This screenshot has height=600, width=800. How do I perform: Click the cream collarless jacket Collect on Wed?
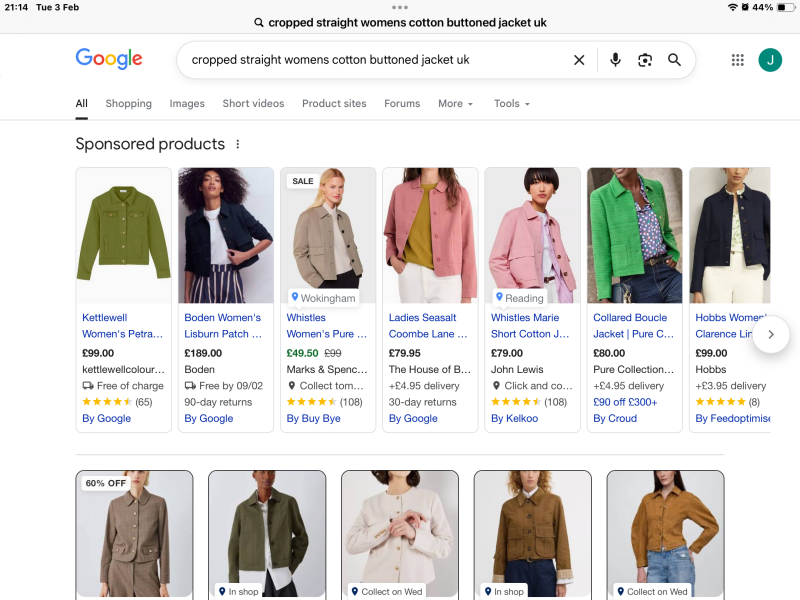pos(400,535)
